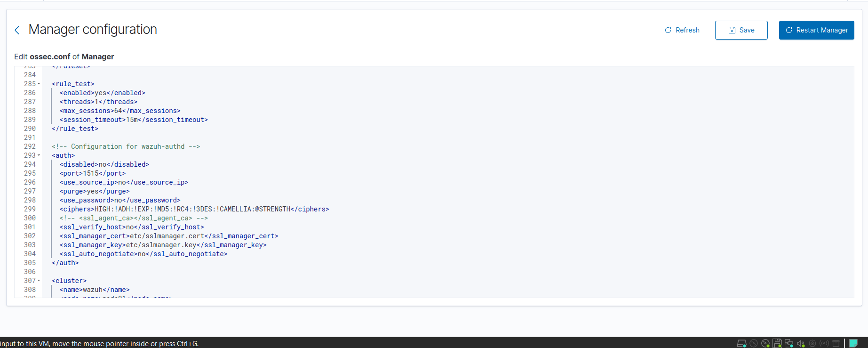Click line number 291 in the gutter
Image resolution: width=868 pixels, height=348 pixels.
tap(30, 138)
